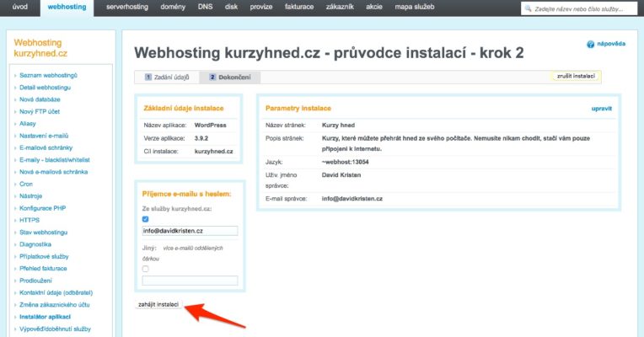
Task: Select step 2 Dokončení tab
Action: click(230, 78)
